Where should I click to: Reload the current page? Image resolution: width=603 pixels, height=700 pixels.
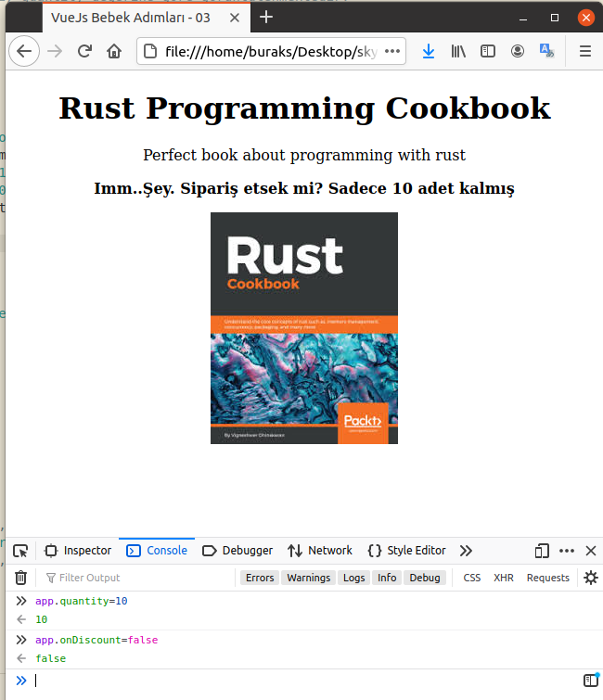point(84,52)
